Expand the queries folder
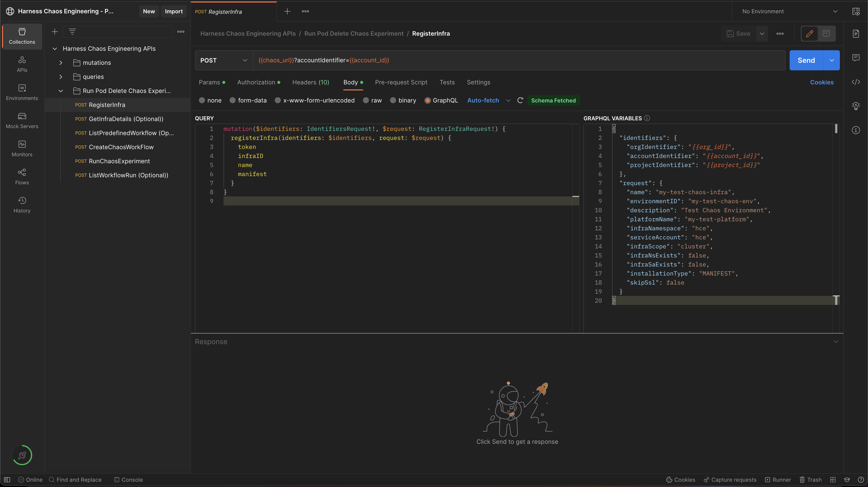Screen dimensions: 868x487 [x=61, y=77]
